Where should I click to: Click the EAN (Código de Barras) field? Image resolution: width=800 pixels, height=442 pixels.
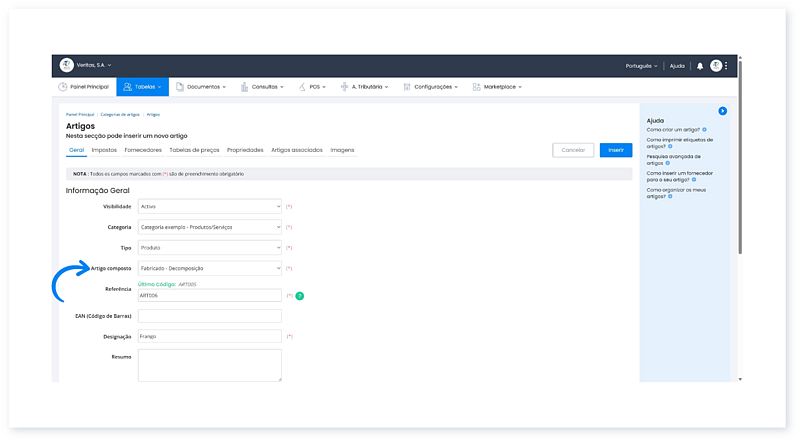click(210, 316)
